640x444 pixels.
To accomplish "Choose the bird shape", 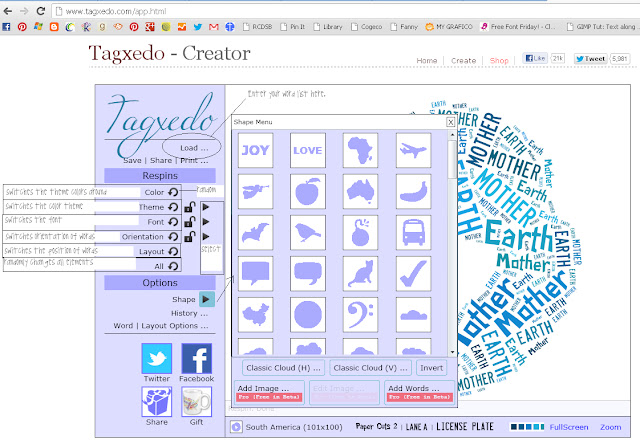I will 308,233.
